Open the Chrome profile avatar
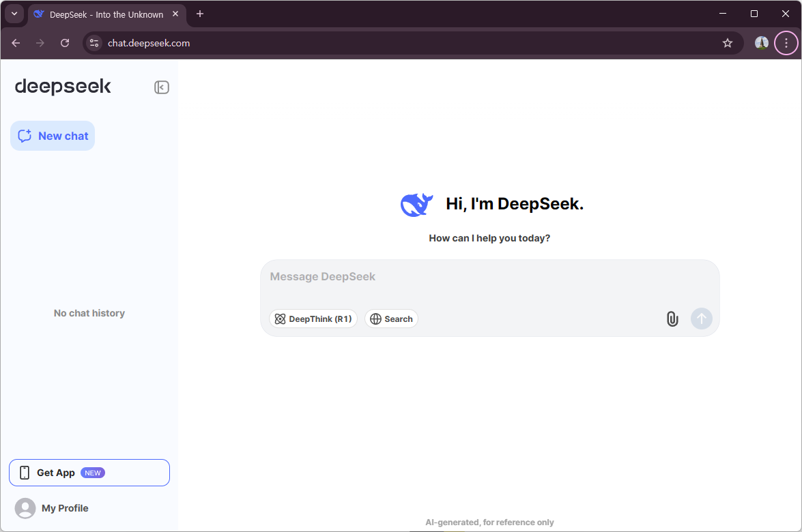802x532 pixels. click(x=762, y=43)
